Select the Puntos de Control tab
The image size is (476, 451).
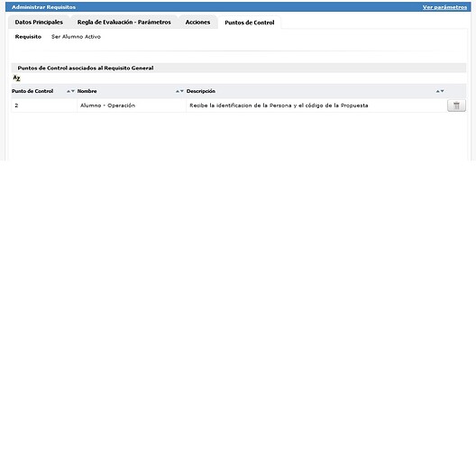point(250,23)
